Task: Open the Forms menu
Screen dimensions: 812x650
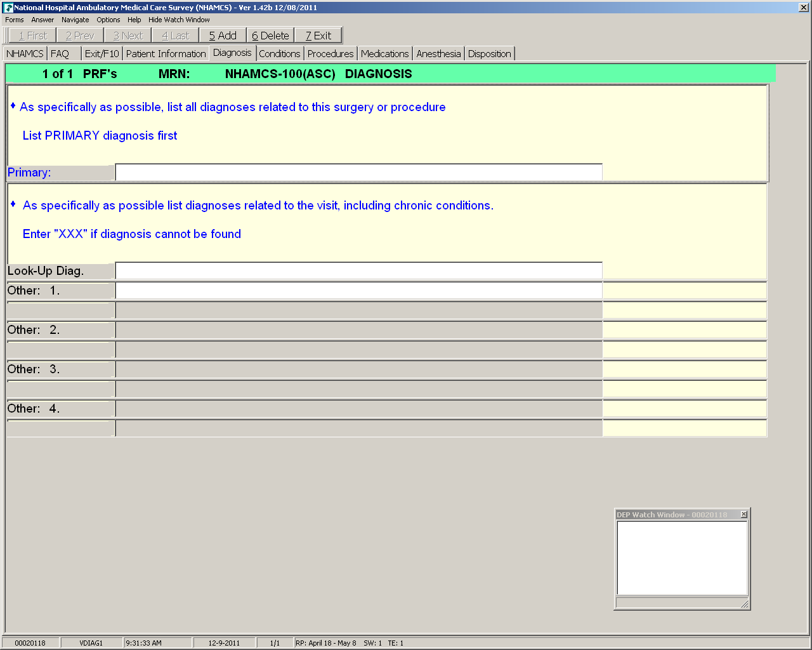Action: click(x=15, y=20)
